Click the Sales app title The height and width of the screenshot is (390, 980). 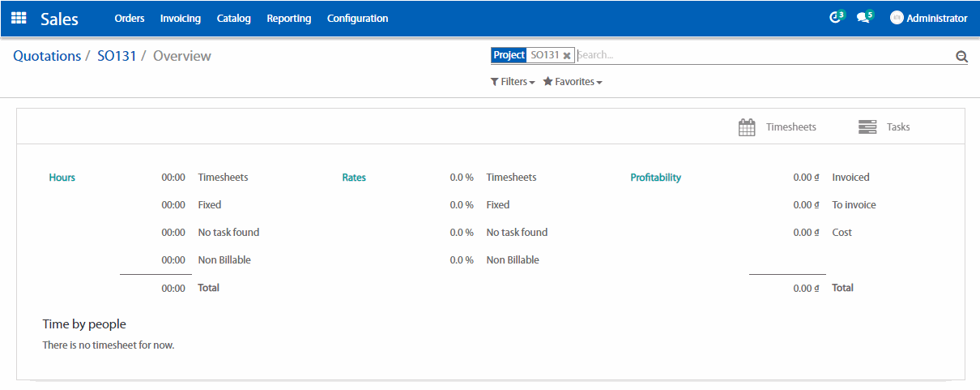59,18
